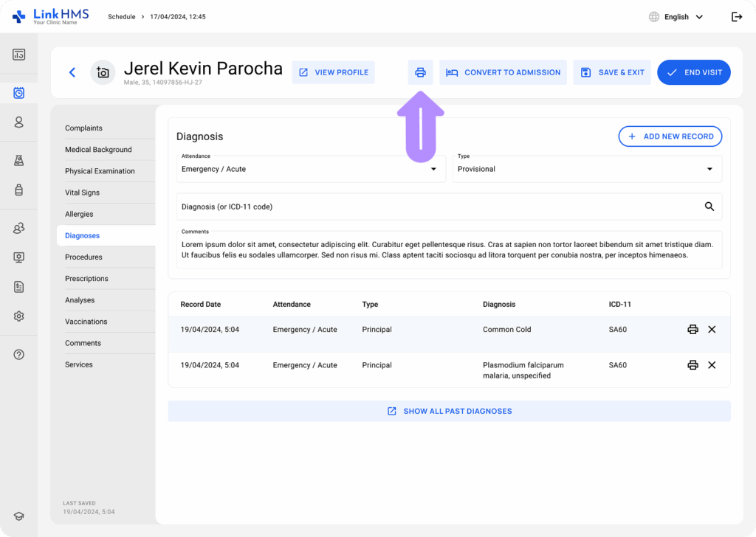
Task: Click the End Visit button
Action: point(693,72)
